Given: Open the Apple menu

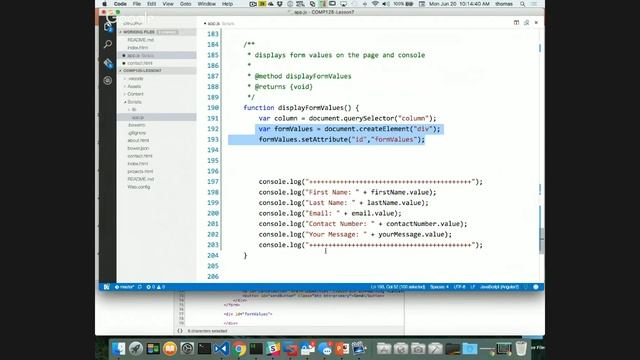Looking at the screenshot, I should click(104, 4).
